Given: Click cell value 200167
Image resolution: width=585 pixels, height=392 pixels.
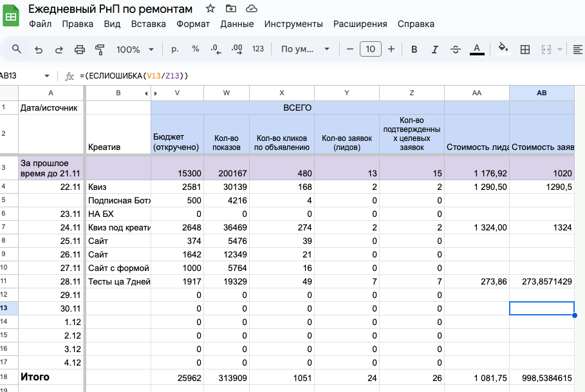Looking at the screenshot, I should click(227, 169).
